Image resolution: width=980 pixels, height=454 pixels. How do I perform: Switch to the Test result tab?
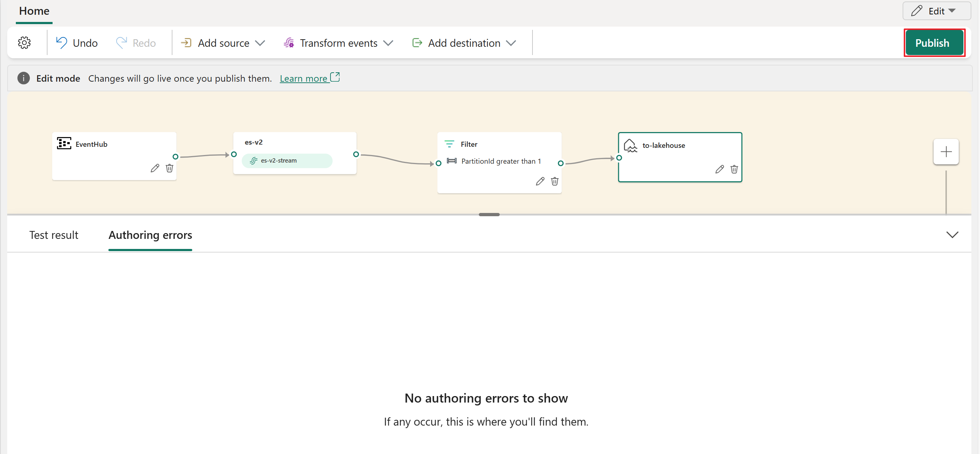click(54, 235)
